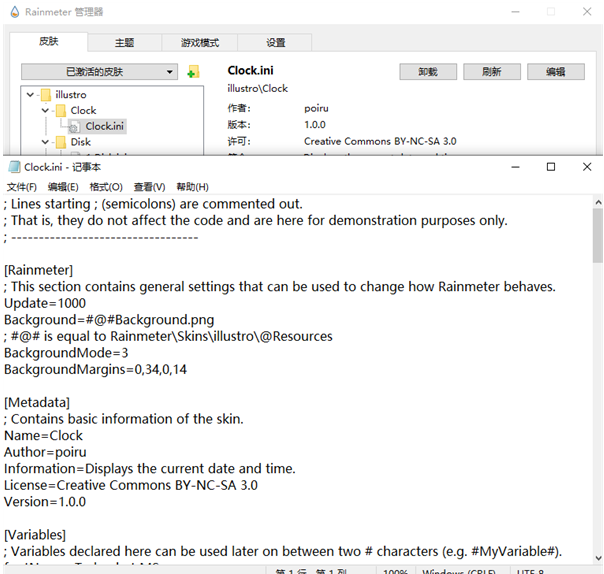Viewport: 604px width, 574px height.
Task: Open the 编辑(E) menu in Notepad
Action: pos(63,187)
